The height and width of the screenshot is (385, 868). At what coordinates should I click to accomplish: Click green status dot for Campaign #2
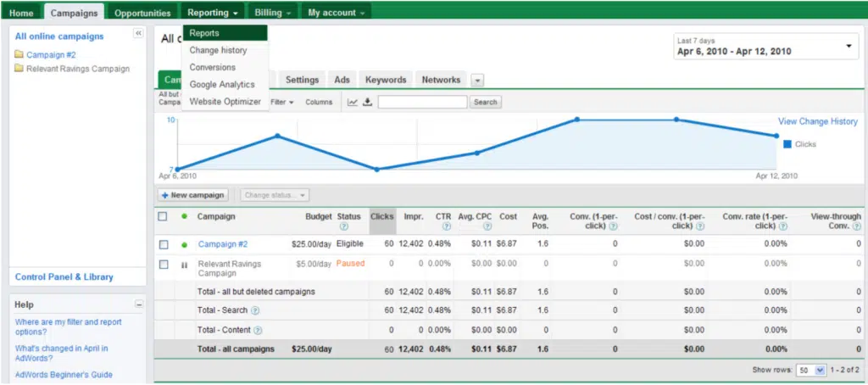point(184,244)
